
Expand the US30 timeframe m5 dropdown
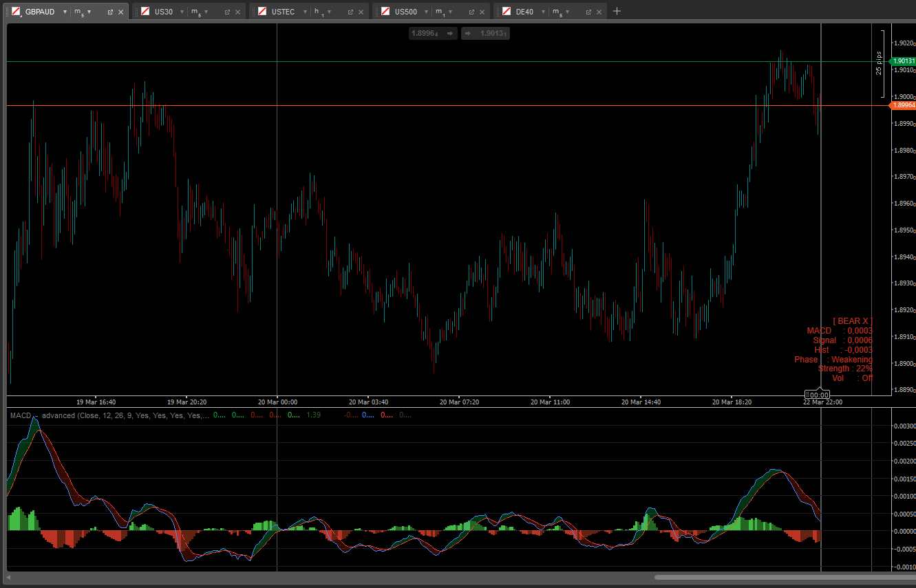[x=206, y=12]
